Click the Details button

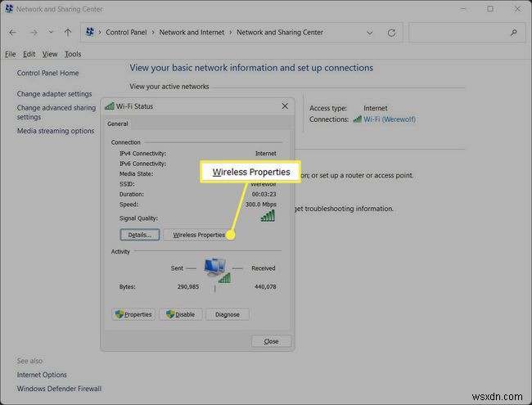click(x=135, y=235)
